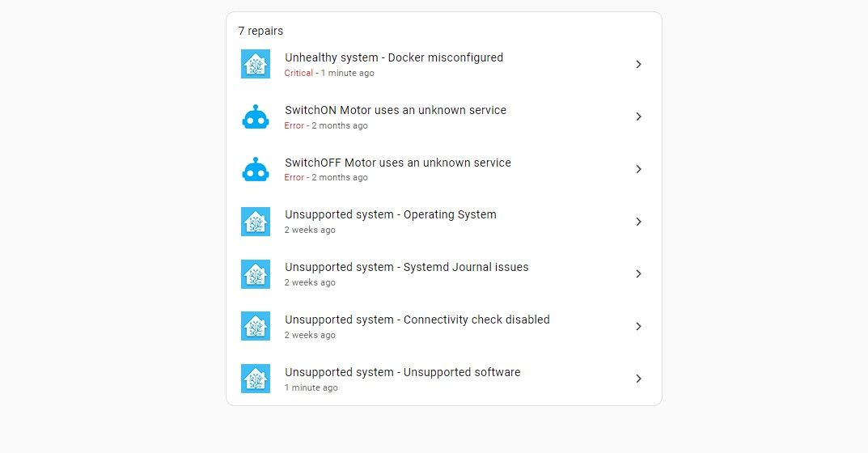Select "SwitchOFF Motor uses an unknown service"
The image size is (868, 453).
398,163
